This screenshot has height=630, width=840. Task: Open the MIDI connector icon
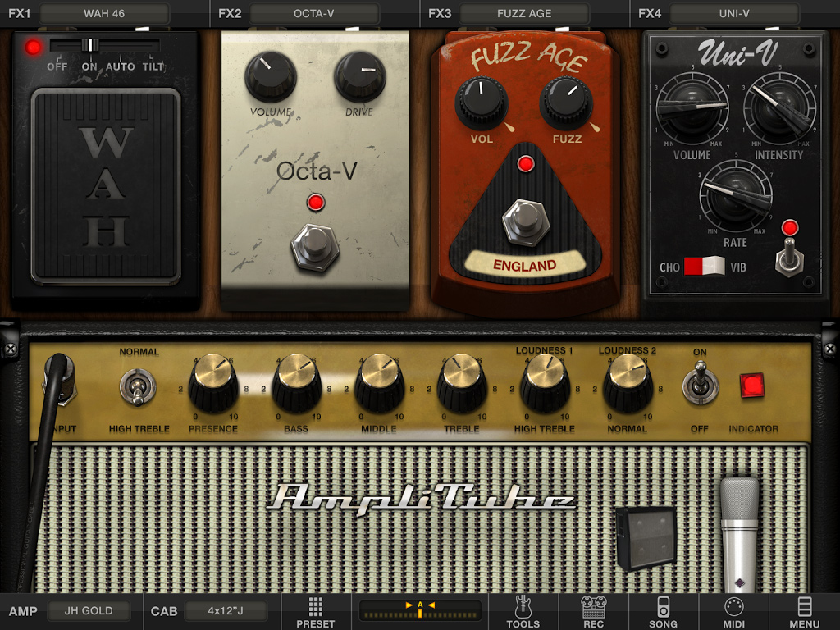point(733,612)
